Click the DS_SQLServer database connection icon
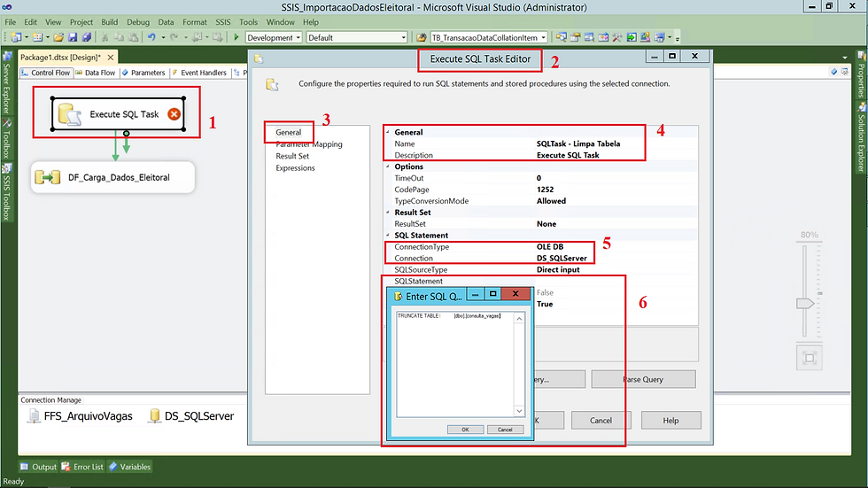The image size is (868, 488). point(154,416)
